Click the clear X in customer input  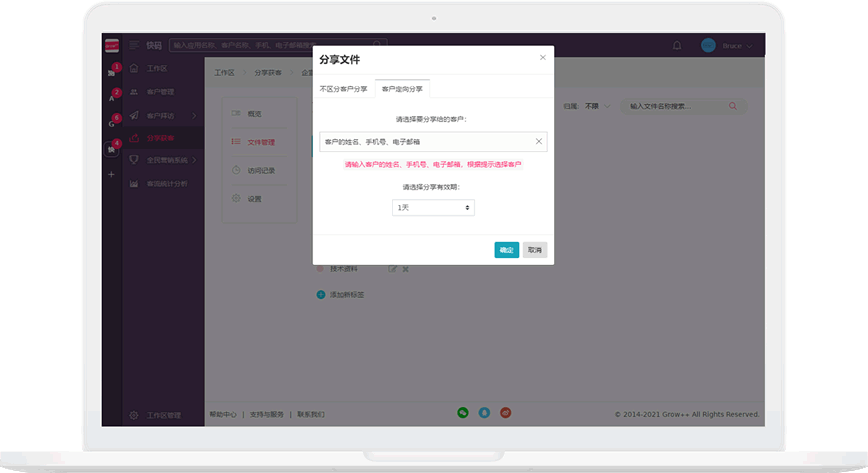click(x=538, y=142)
